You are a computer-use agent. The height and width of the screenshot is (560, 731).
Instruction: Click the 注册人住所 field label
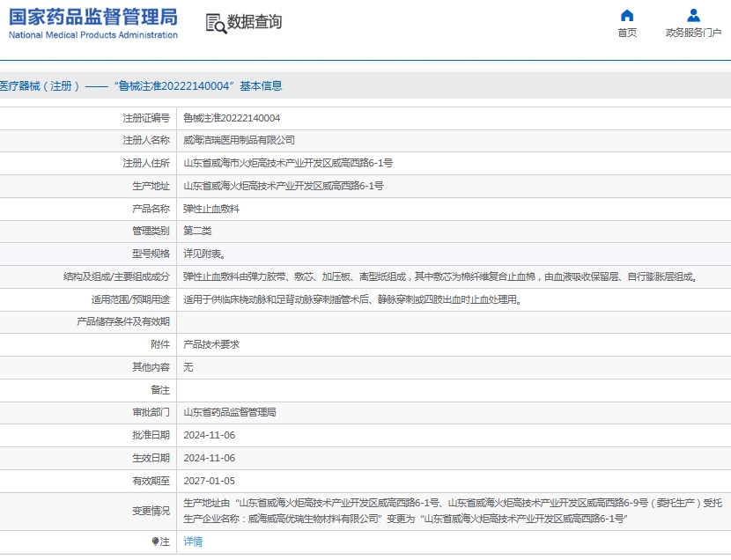[146, 163]
